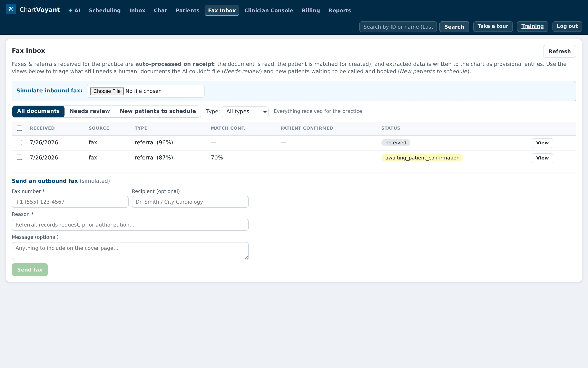Start the Take a tour guide

pos(493,26)
